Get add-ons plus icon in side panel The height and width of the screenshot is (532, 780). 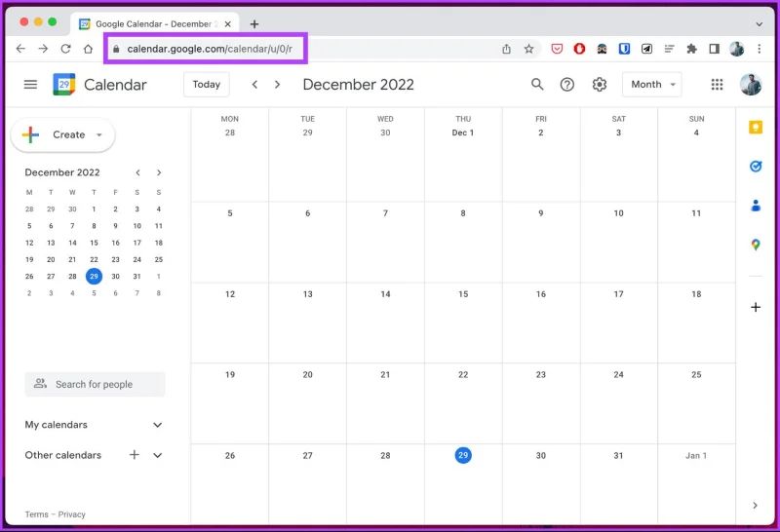[756, 307]
